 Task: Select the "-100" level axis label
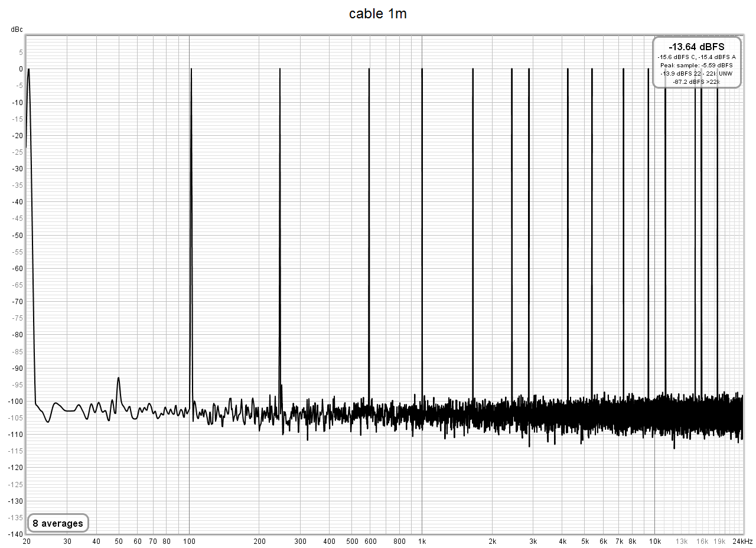click(x=14, y=401)
